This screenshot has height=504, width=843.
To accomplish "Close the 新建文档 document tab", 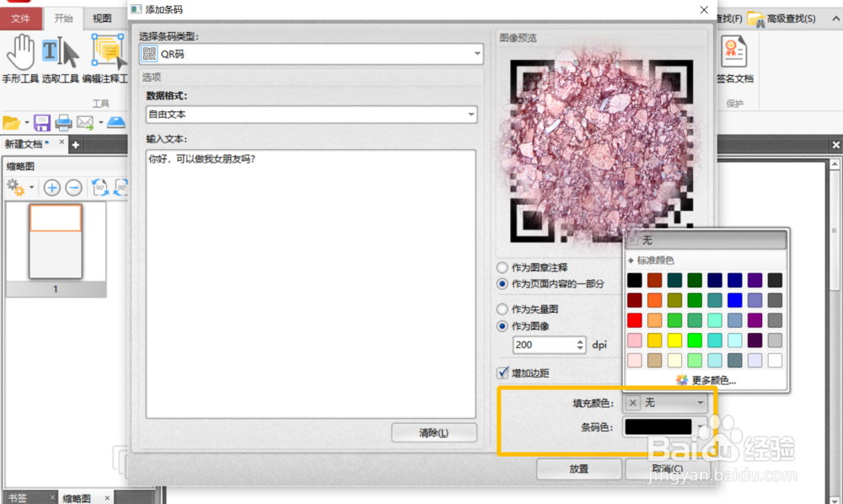I will (62, 142).
